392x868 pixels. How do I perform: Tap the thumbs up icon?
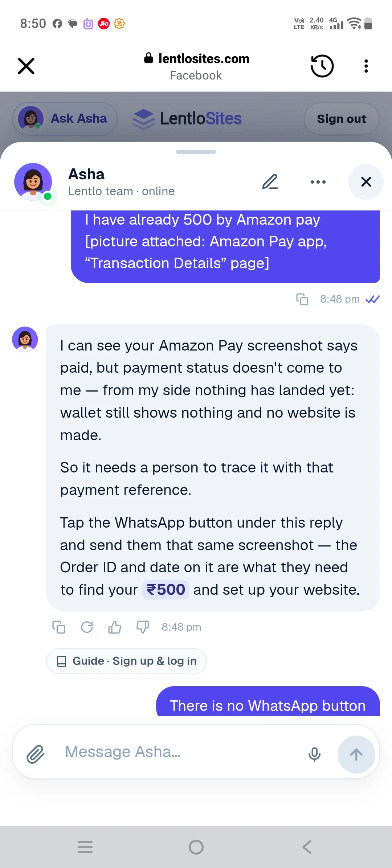pyautogui.click(x=115, y=627)
